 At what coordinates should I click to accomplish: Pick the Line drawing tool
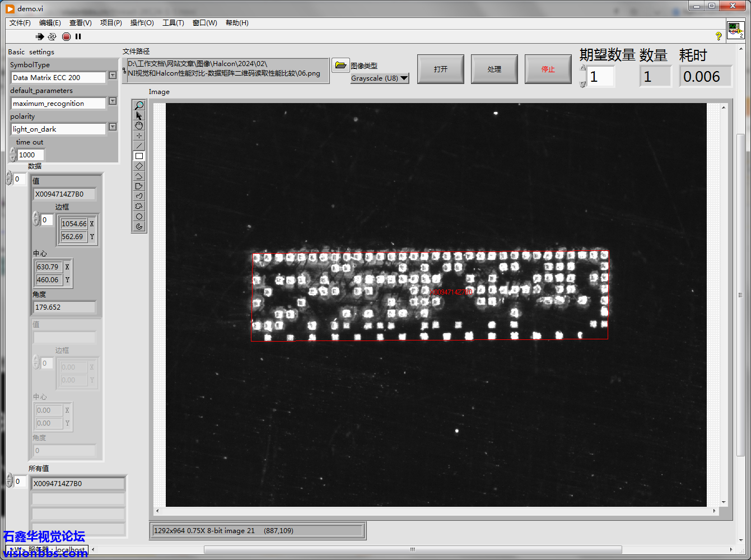(139, 146)
